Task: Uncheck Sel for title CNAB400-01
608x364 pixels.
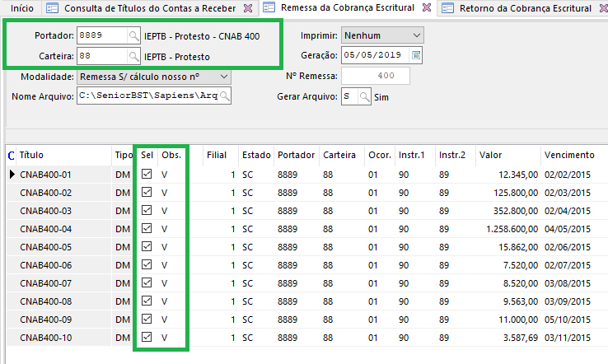Action: [147, 174]
